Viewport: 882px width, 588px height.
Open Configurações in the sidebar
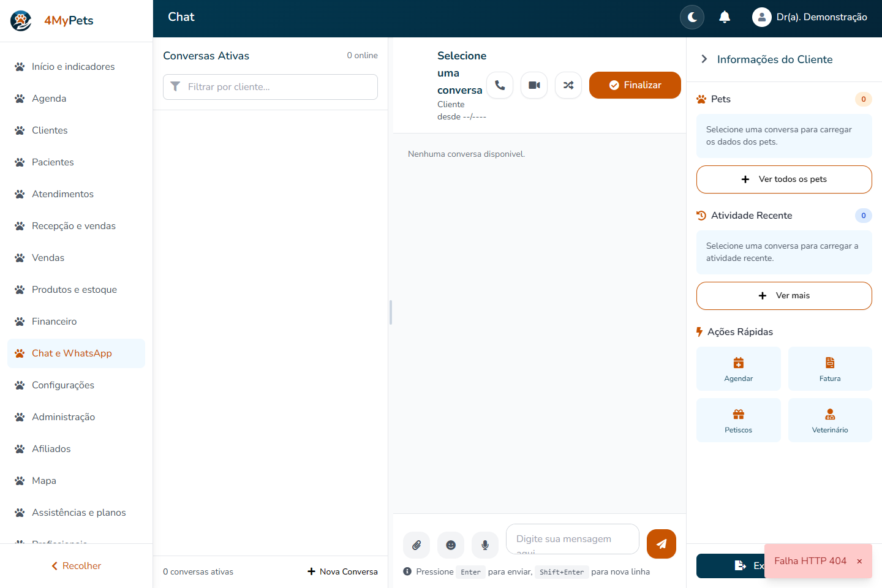tap(76, 385)
